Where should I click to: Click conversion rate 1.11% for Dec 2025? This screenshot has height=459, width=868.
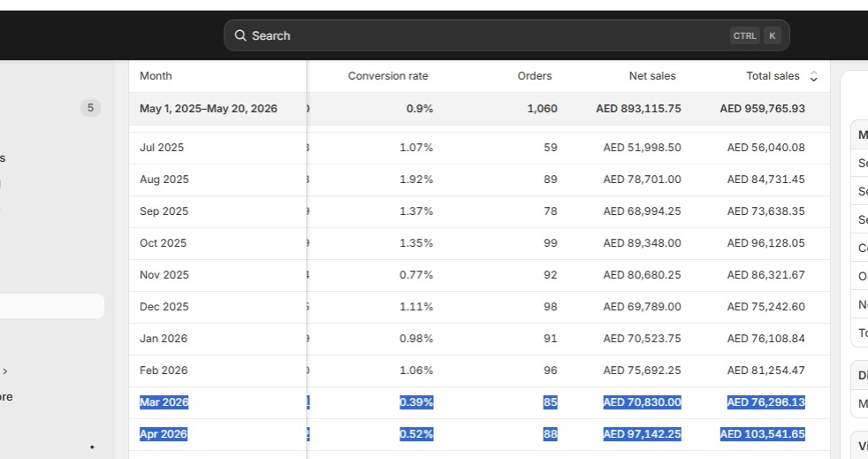coord(416,307)
